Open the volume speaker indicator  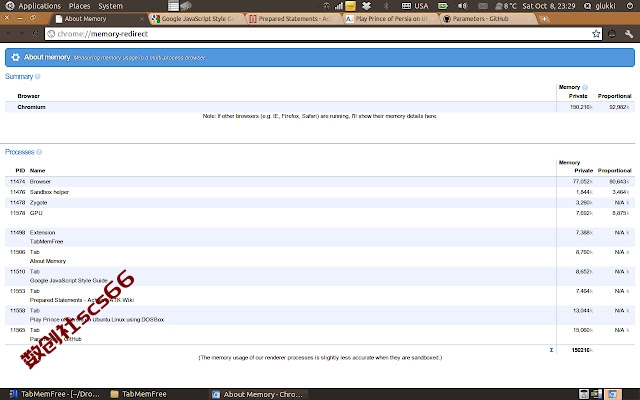462,6
